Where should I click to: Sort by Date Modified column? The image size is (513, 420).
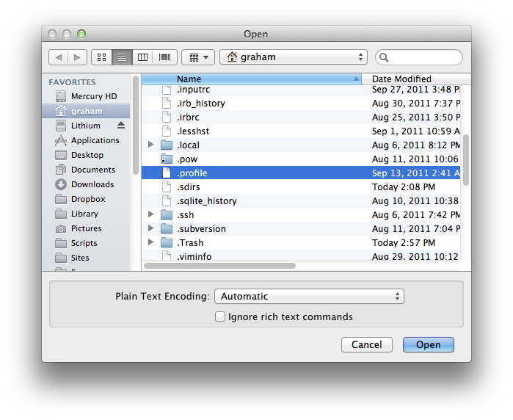coord(411,79)
